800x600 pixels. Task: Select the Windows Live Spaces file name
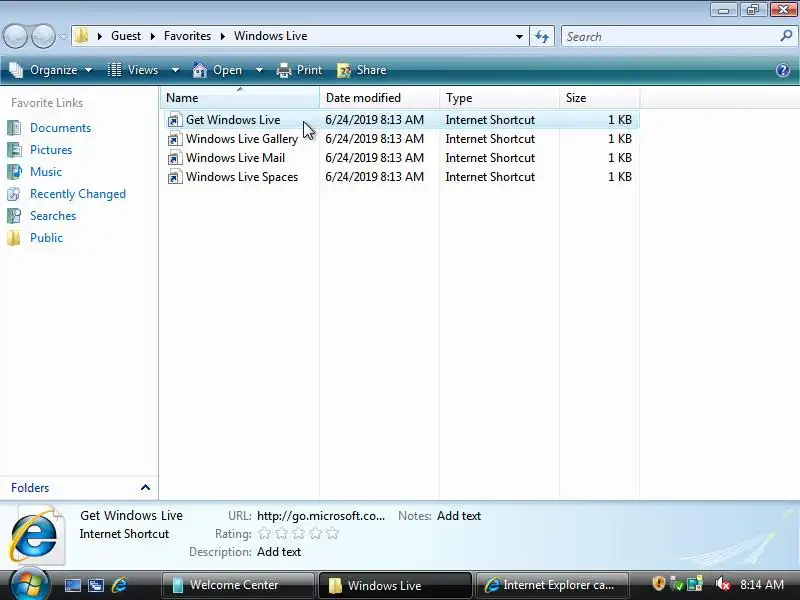(x=242, y=177)
